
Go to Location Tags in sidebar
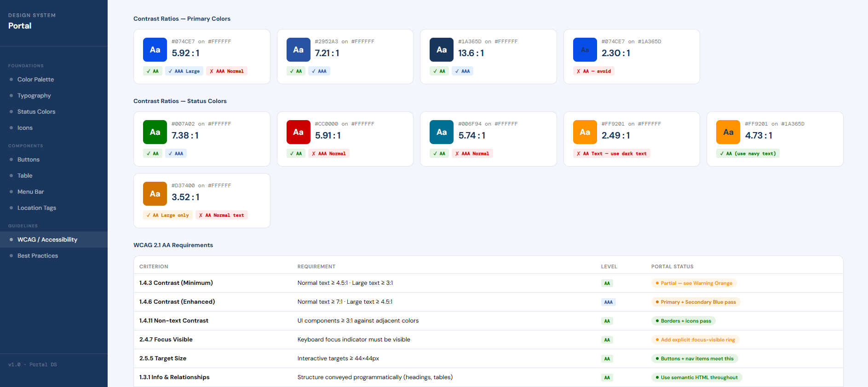[54, 208]
